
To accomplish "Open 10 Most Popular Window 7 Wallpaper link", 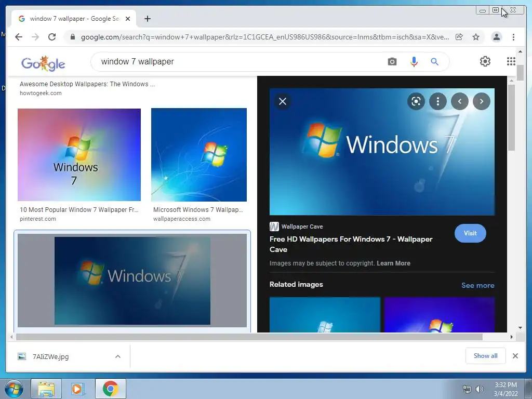I will [79, 210].
